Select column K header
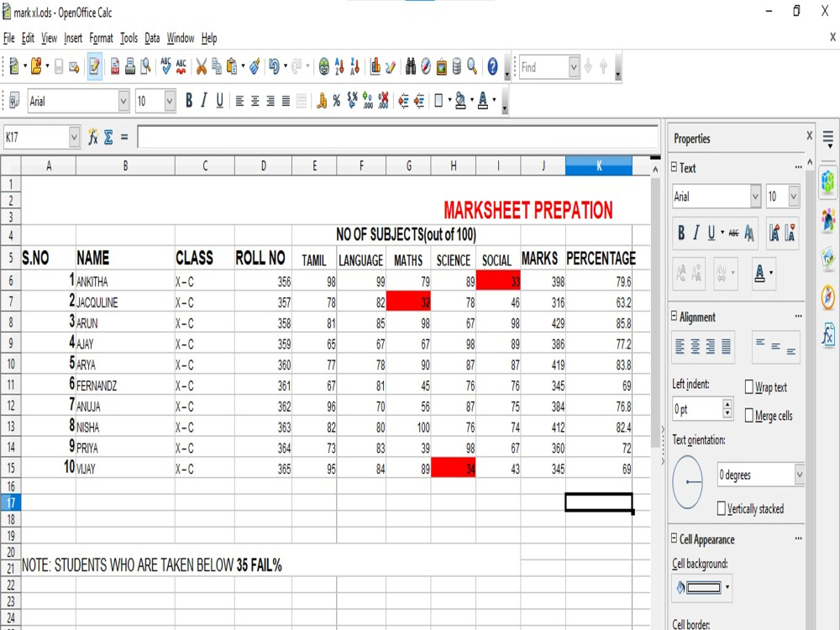The width and height of the screenshot is (840, 630). point(599,166)
